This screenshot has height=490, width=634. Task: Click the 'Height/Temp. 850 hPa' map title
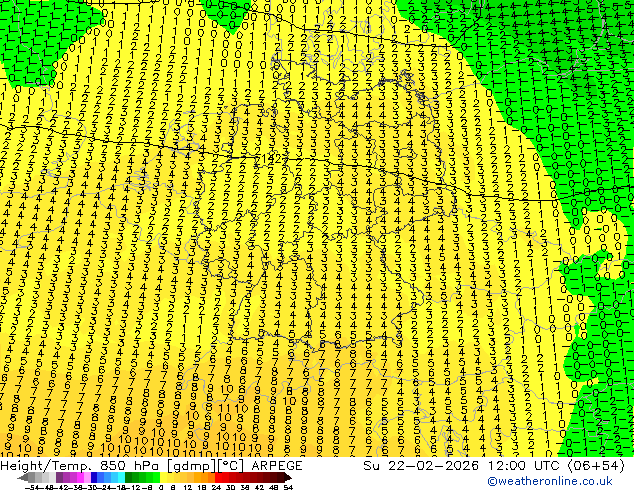(82, 466)
